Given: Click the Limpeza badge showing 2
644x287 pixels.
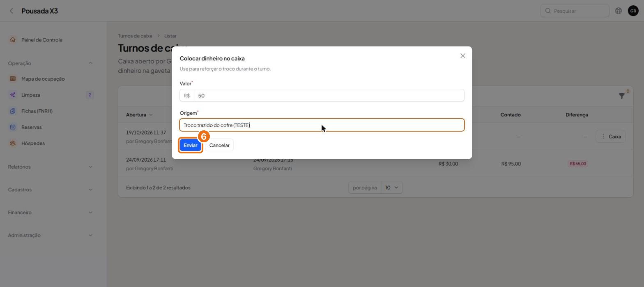Looking at the screenshot, I should pyautogui.click(x=90, y=95).
